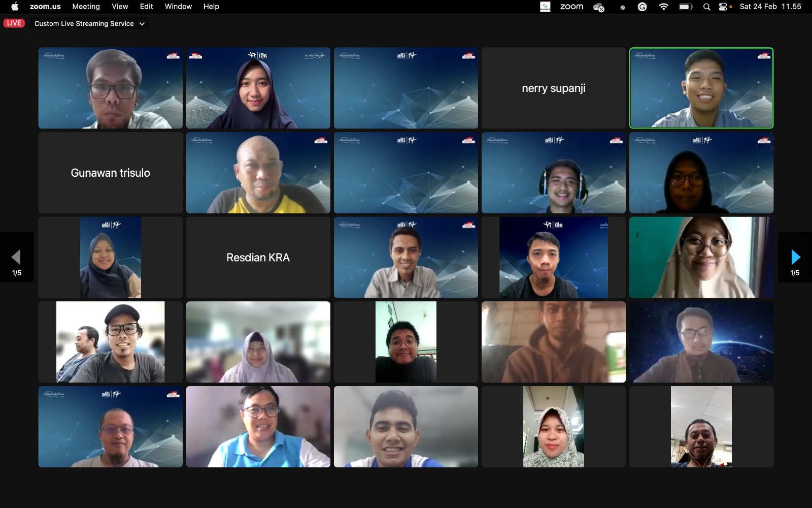Image resolution: width=812 pixels, height=508 pixels.
Task: Select the nerry supanji participant tile
Action: [553, 88]
